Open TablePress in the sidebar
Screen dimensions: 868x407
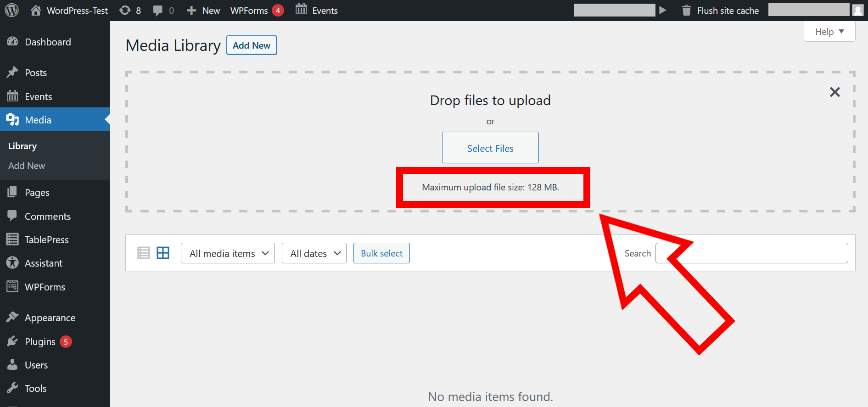click(x=46, y=240)
